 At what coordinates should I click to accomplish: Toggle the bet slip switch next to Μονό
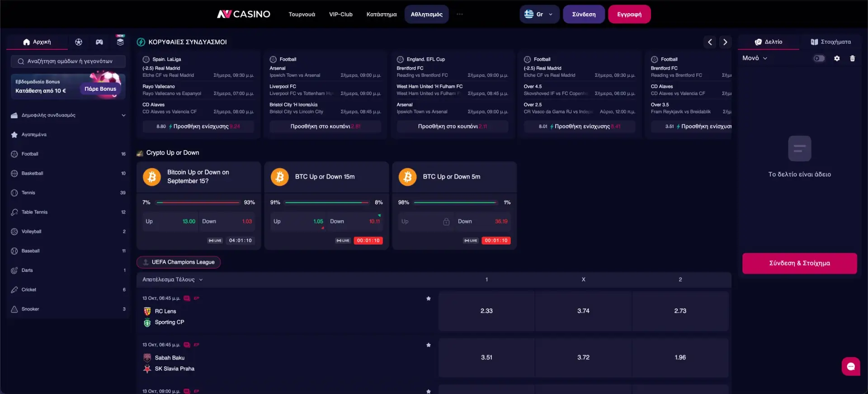click(819, 58)
